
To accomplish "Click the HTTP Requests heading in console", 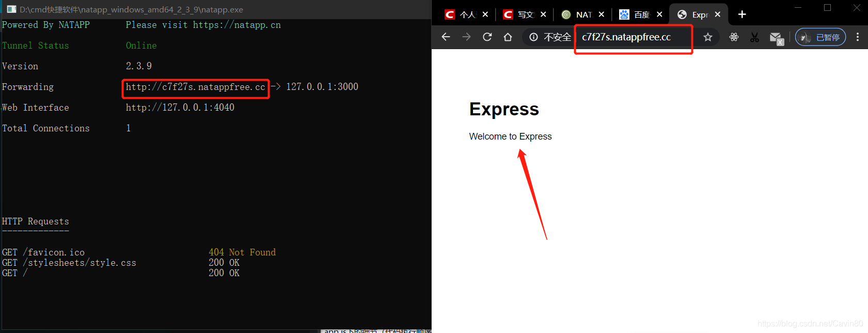I will (x=36, y=221).
